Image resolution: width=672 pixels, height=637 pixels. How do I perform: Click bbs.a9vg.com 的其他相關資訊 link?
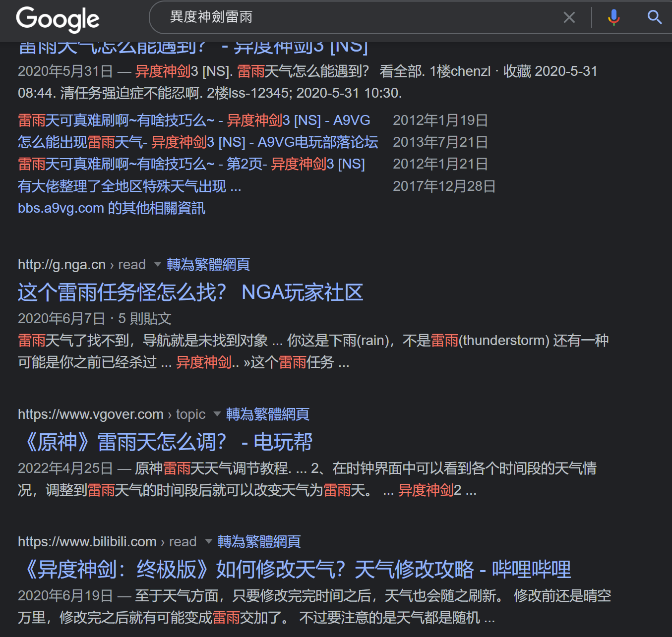pyautogui.click(x=112, y=208)
